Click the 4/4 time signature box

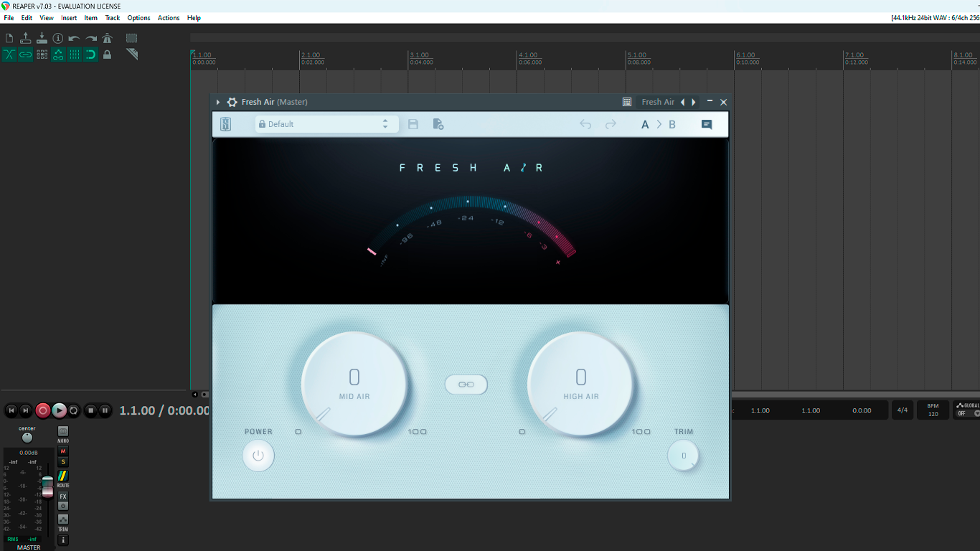[903, 410]
